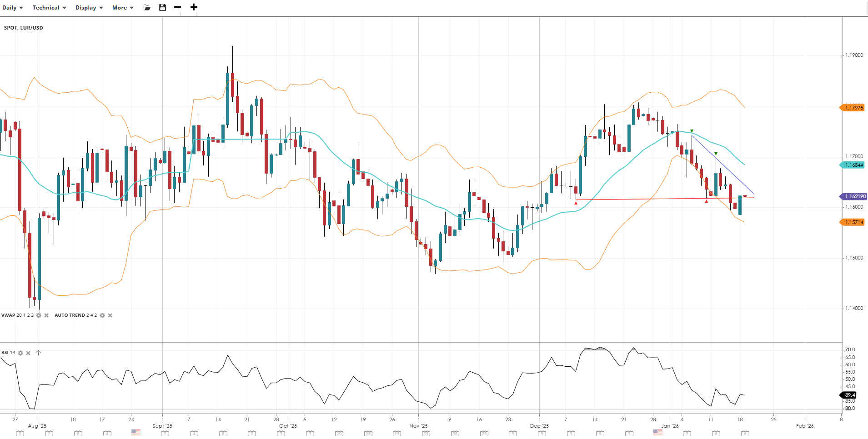Open the Technical indicators dropdown
Screen dimensions: 868x439
(x=49, y=8)
